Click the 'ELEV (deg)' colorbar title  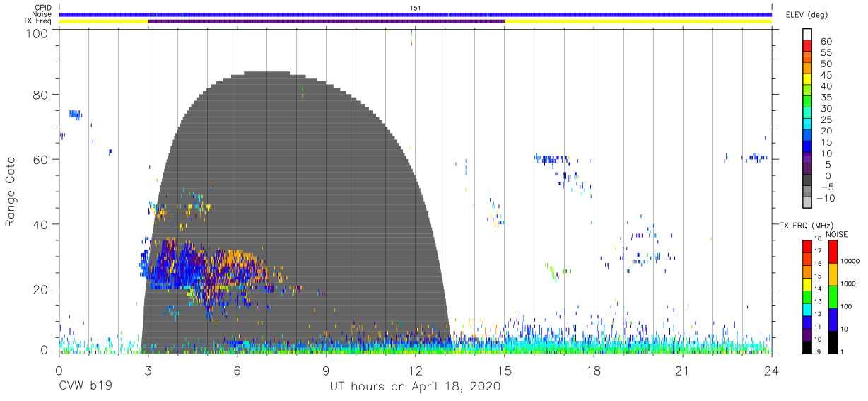coord(807,15)
